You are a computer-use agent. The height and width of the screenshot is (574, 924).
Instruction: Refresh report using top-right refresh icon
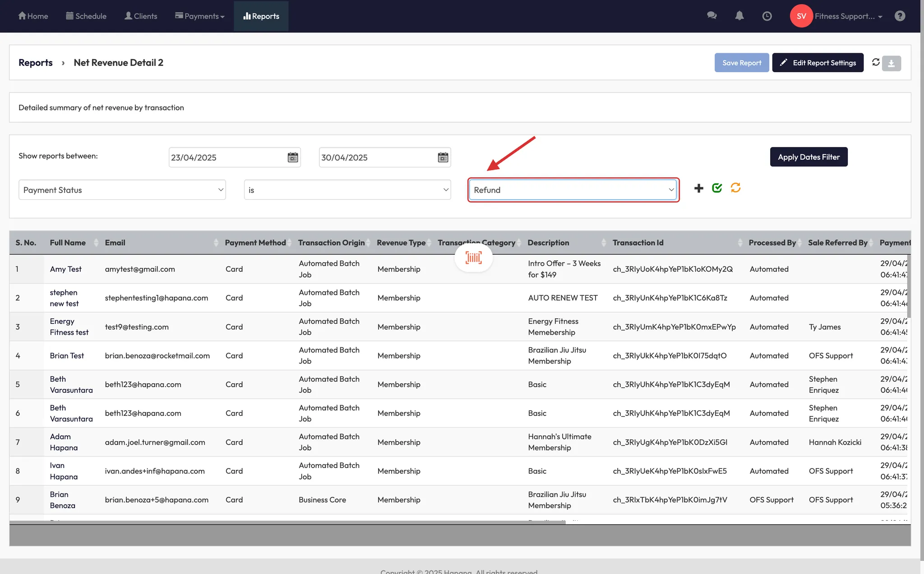[x=876, y=62]
